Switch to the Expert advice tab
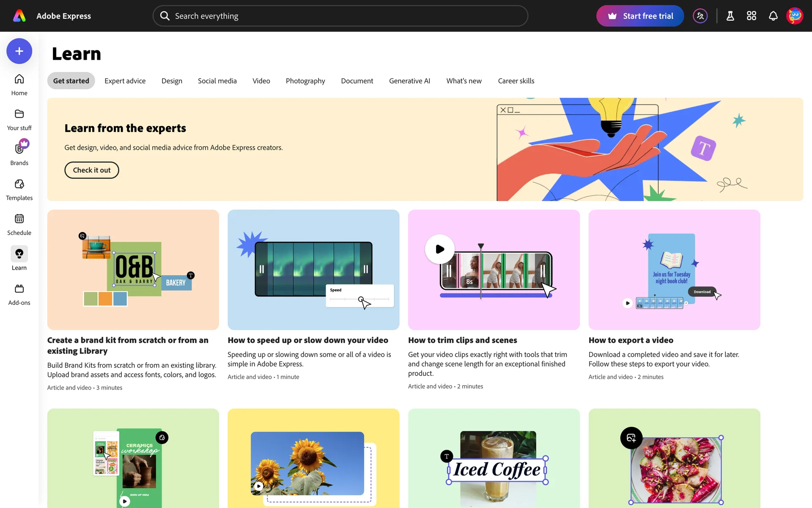 point(125,81)
